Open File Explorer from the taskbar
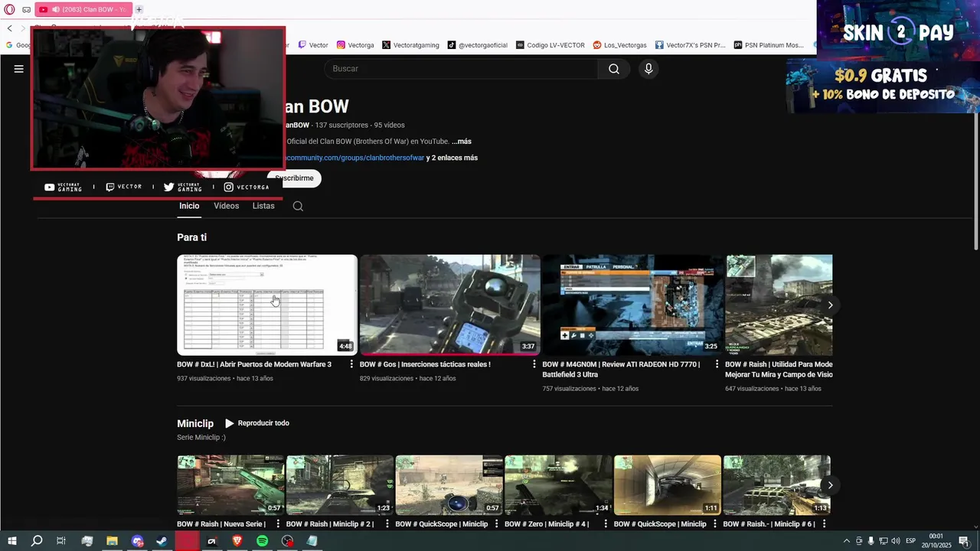The height and width of the screenshot is (551, 980). coord(112,541)
